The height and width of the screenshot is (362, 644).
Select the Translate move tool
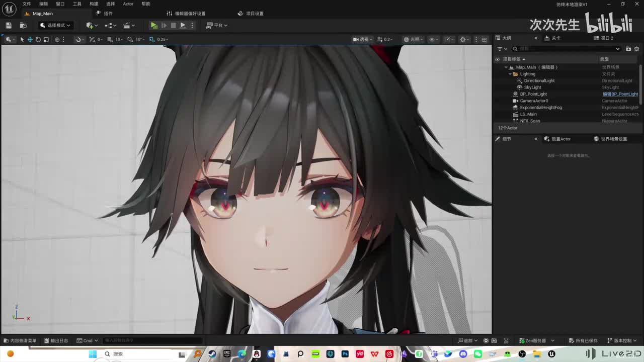(x=30, y=39)
